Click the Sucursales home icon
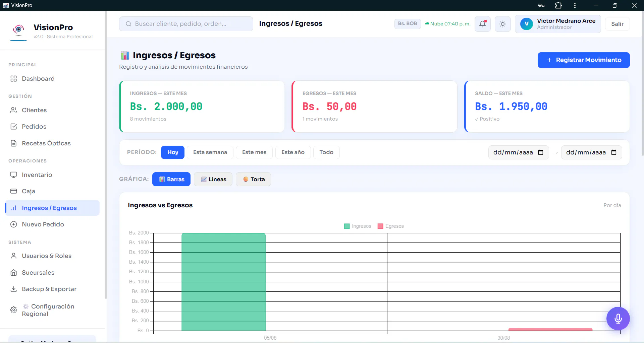 coord(13,273)
